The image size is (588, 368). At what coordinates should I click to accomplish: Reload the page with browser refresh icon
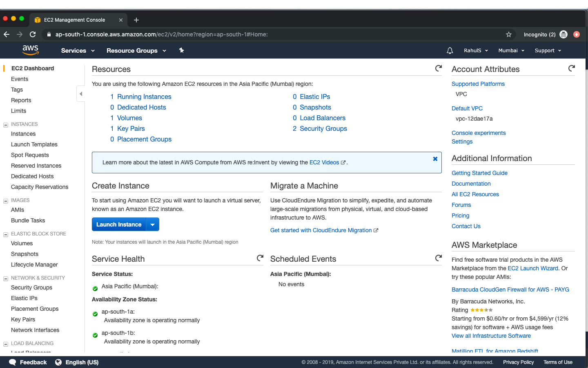click(33, 34)
